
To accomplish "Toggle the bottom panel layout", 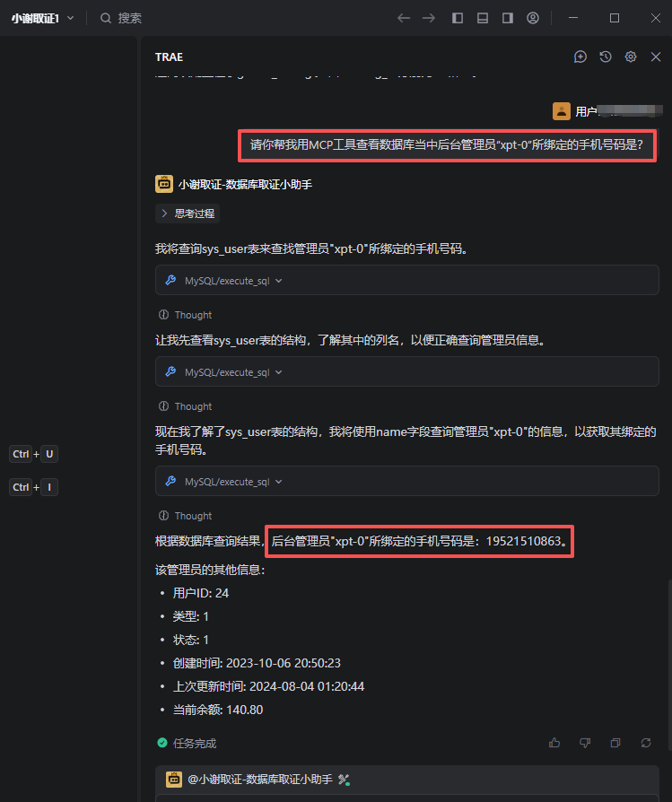I will click(x=483, y=18).
